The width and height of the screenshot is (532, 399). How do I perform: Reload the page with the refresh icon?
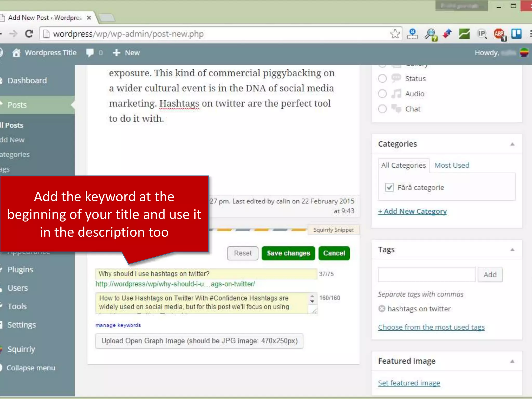29,34
